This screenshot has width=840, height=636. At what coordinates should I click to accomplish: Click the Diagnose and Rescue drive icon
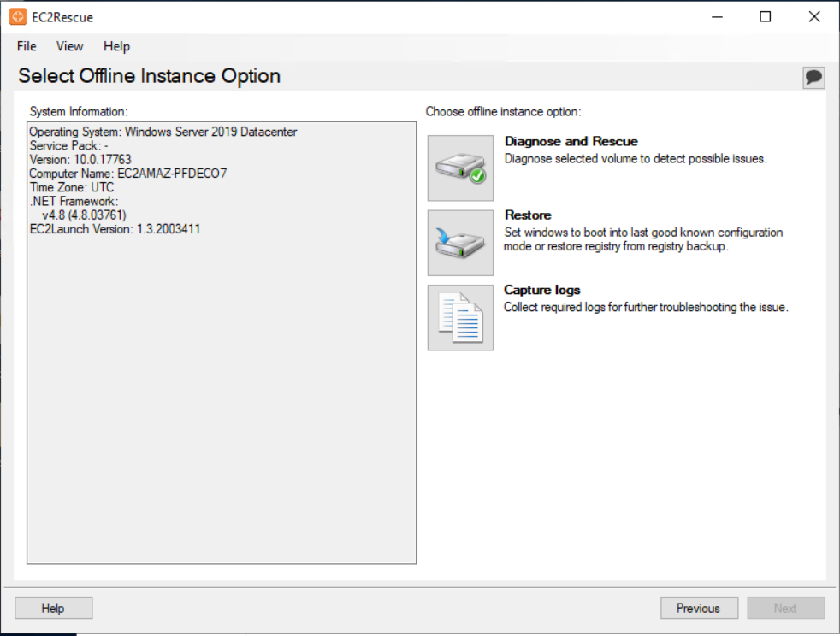(x=460, y=168)
